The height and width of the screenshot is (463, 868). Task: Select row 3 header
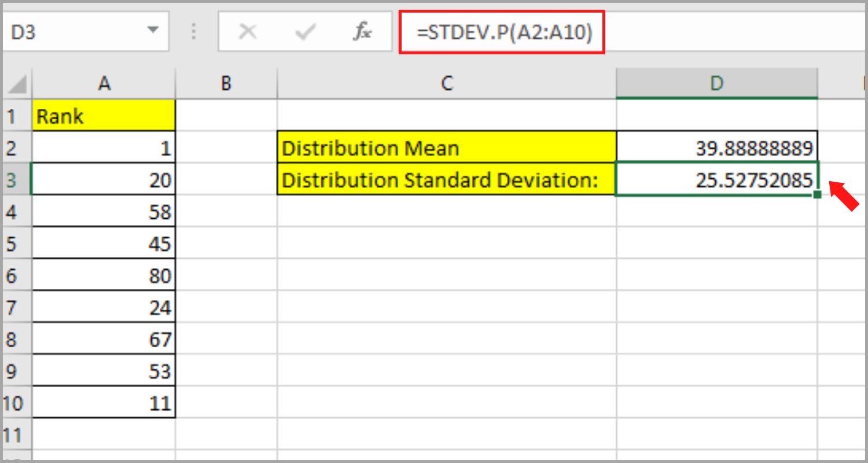click(17, 179)
